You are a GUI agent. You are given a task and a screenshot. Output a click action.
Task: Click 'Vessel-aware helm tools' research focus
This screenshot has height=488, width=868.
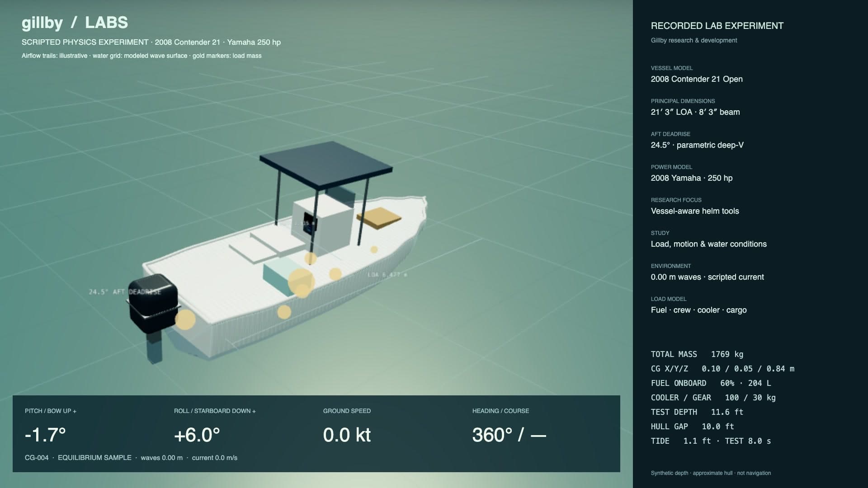[x=695, y=211]
